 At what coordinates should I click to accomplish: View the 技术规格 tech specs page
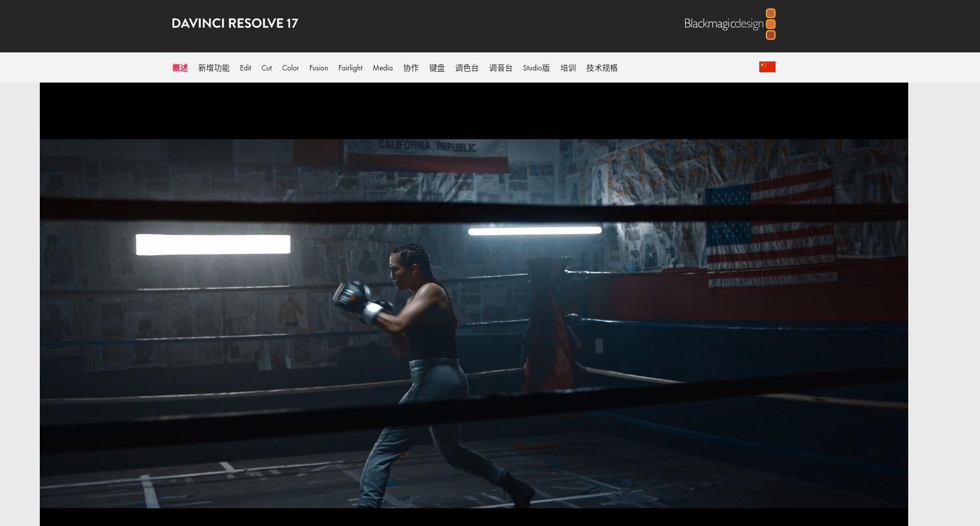602,68
